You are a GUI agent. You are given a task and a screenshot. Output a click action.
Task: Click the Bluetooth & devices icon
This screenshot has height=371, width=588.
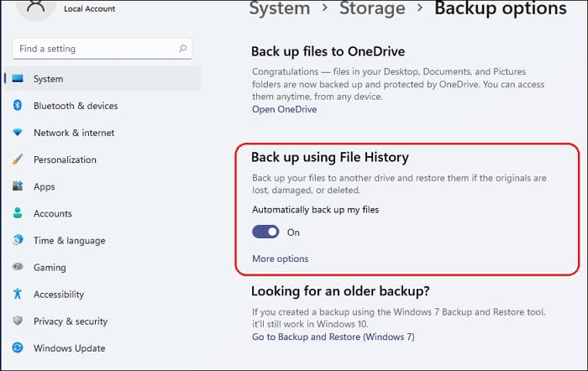[18, 106]
